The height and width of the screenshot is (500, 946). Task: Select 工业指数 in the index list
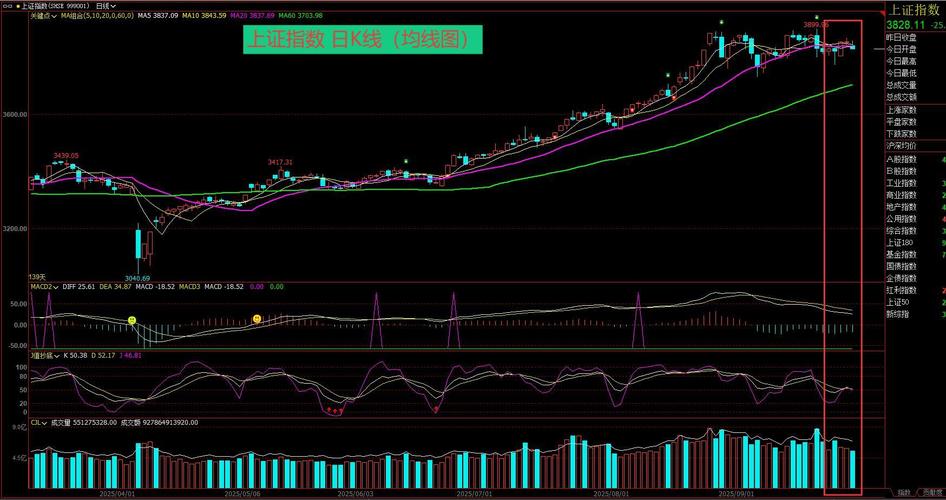(x=902, y=183)
